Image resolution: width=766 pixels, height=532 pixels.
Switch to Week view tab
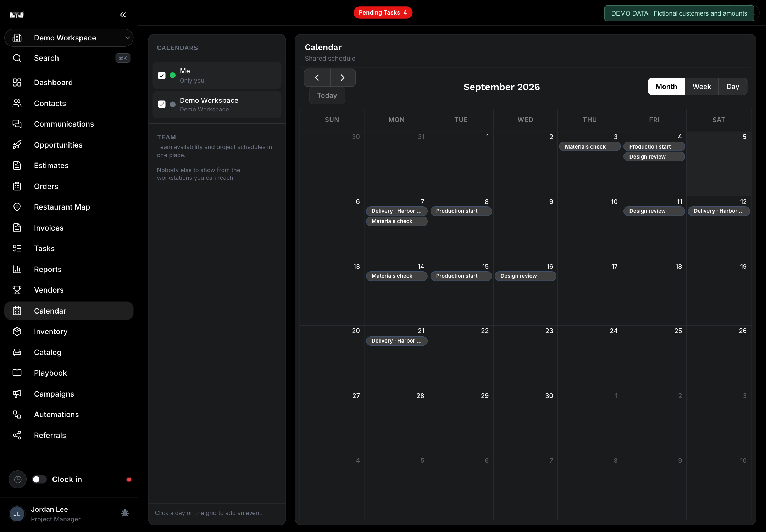coord(702,87)
